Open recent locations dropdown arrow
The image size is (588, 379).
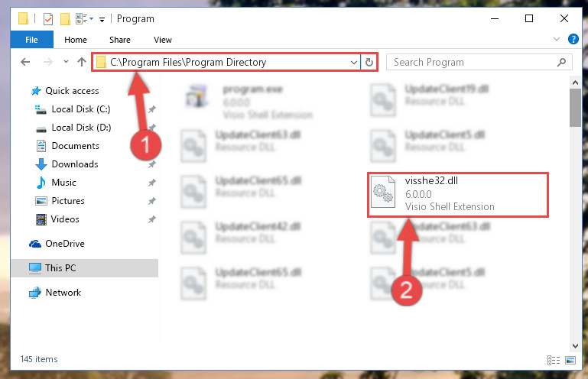pyautogui.click(x=66, y=61)
